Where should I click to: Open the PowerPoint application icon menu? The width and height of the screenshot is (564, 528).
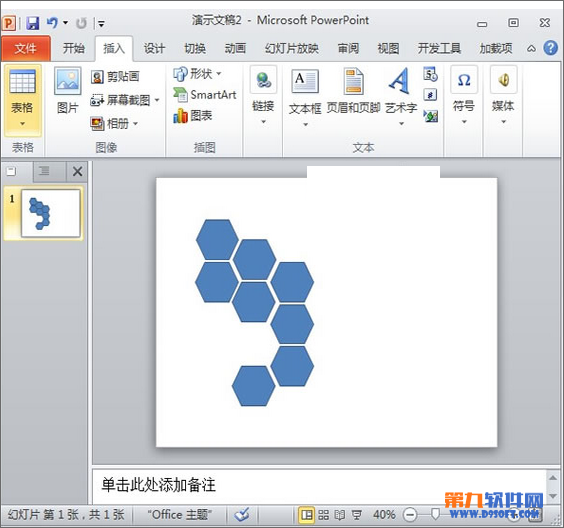pos(9,24)
